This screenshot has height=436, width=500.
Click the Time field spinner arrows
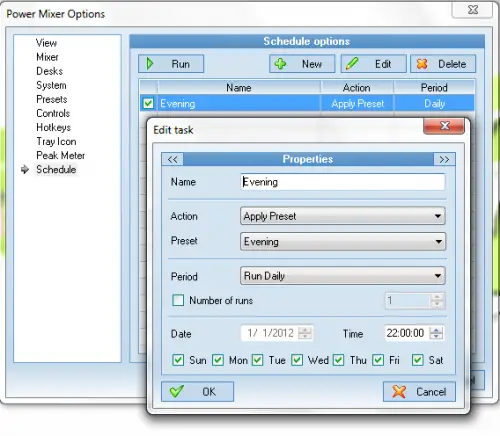[436, 333]
